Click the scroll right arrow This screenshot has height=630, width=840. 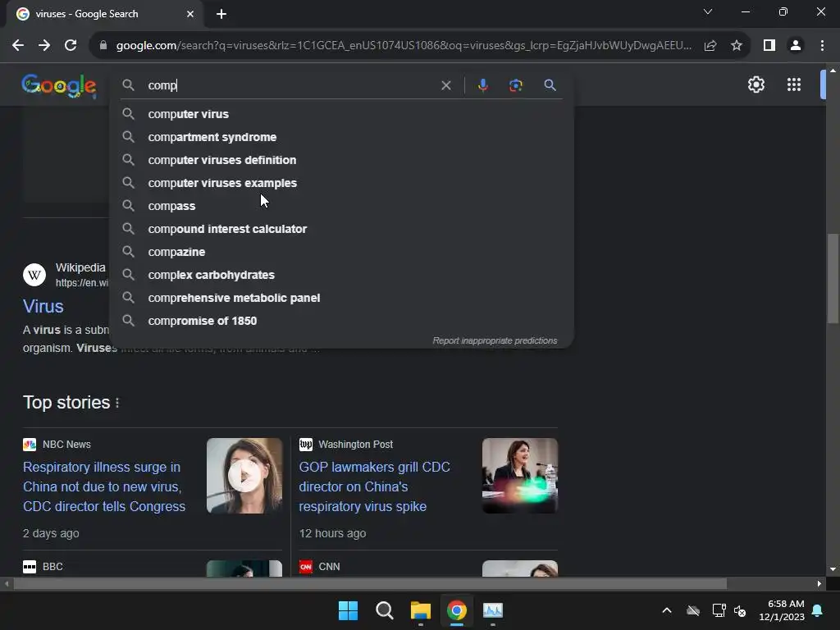[x=819, y=584]
